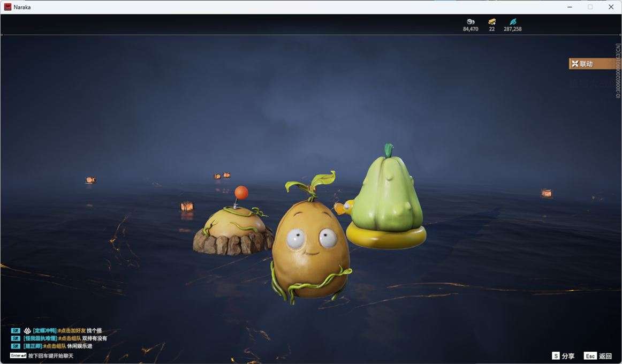Viewport: 622px width, 364px height.
Task: Click the Naraka app icon in title bar
Action: tap(7, 7)
